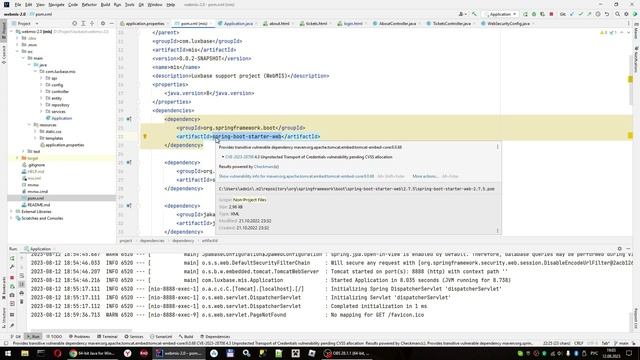The width and height of the screenshot is (640, 360).
Task: Open Search Everywhere magnifier icon
Action: tap(617, 14)
